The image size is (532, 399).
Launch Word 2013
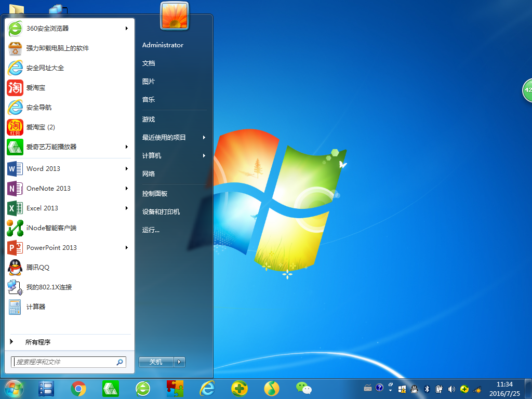coord(69,169)
